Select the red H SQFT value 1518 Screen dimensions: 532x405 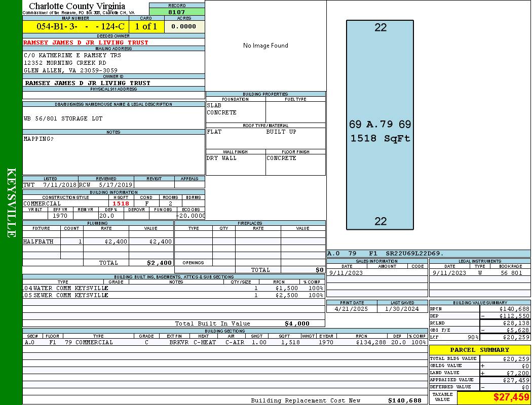pyautogui.click(x=121, y=204)
